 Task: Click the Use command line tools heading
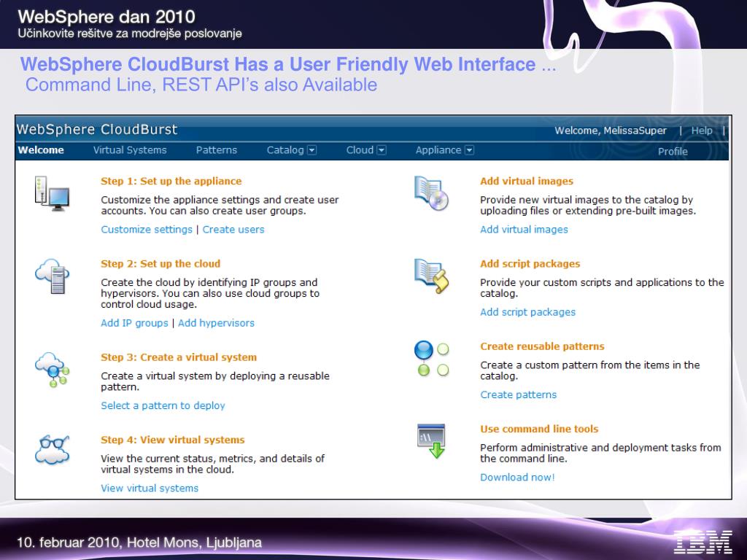(539, 429)
